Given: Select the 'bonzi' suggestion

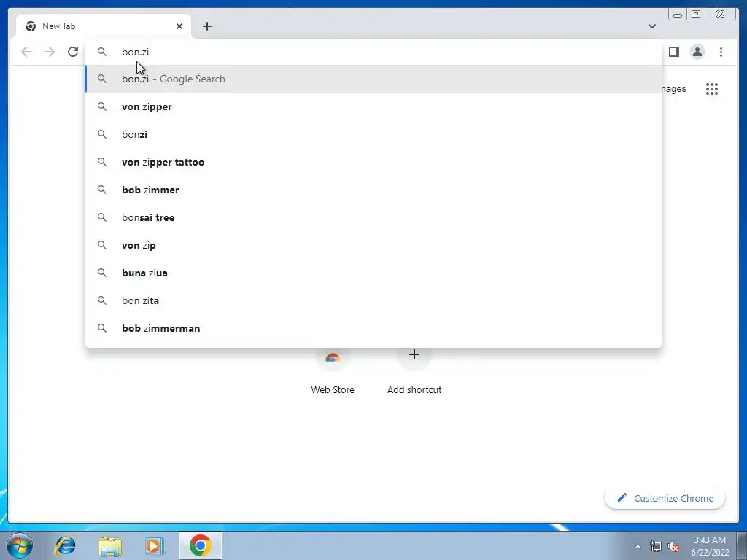Looking at the screenshot, I should pos(373,134).
